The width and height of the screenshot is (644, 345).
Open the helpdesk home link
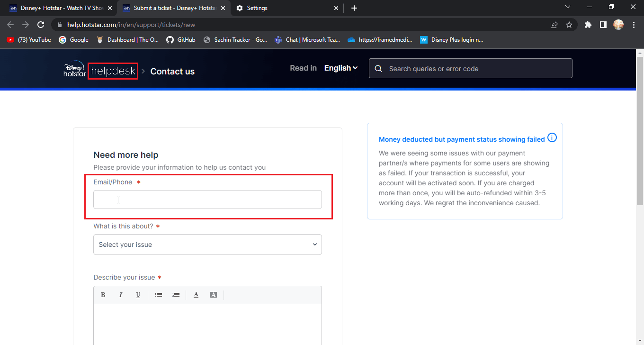113,71
